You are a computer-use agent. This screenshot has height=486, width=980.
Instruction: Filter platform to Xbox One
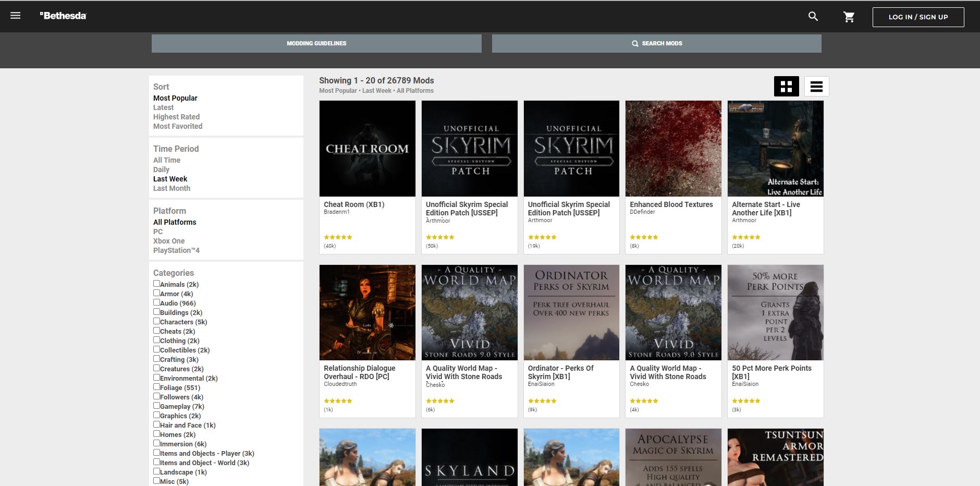[x=169, y=241]
